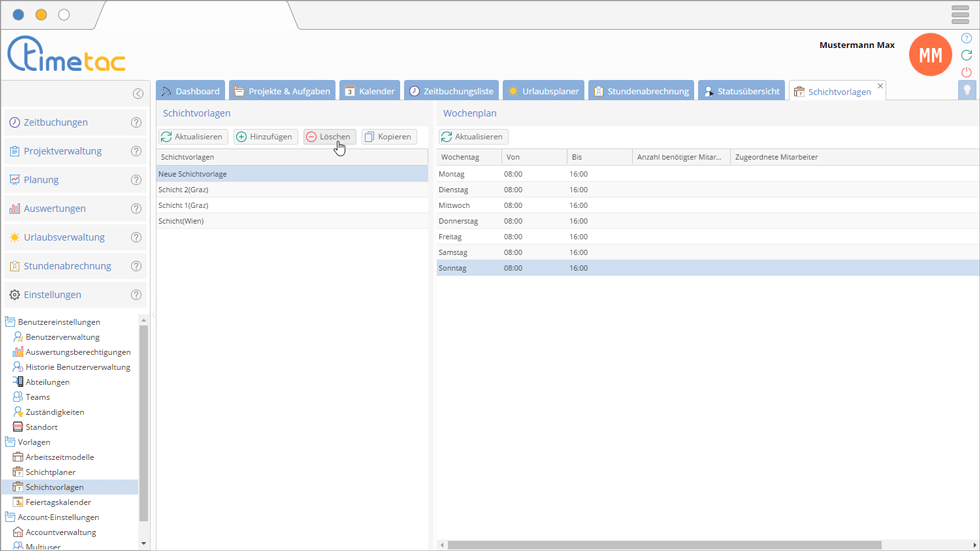Click the lightbulb tips icon
Image resolution: width=980 pixels, height=551 pixels.
click(x=966, y=90)
